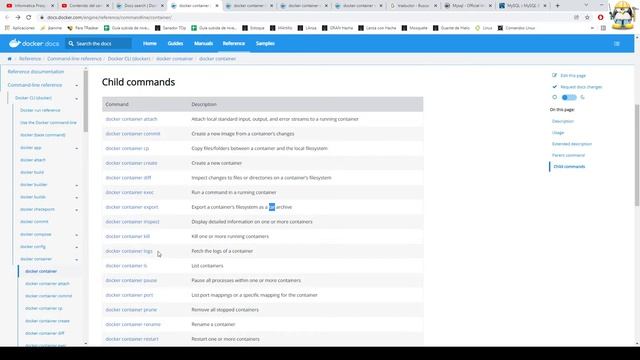Click the site lock icon in address bar
Viewport: 640px width, 360px height.
pos(41,18)
